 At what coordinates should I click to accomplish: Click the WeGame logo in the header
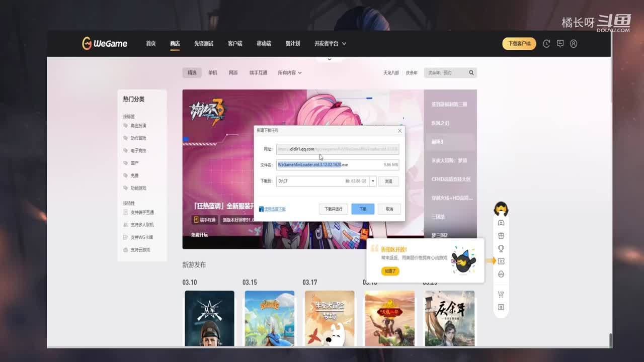click(105, 44)
